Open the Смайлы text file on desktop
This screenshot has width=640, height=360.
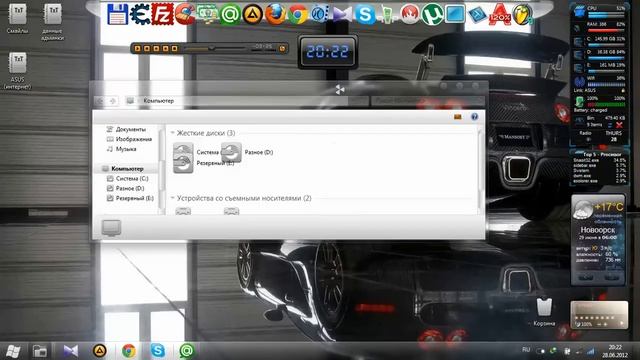point(18,18)
